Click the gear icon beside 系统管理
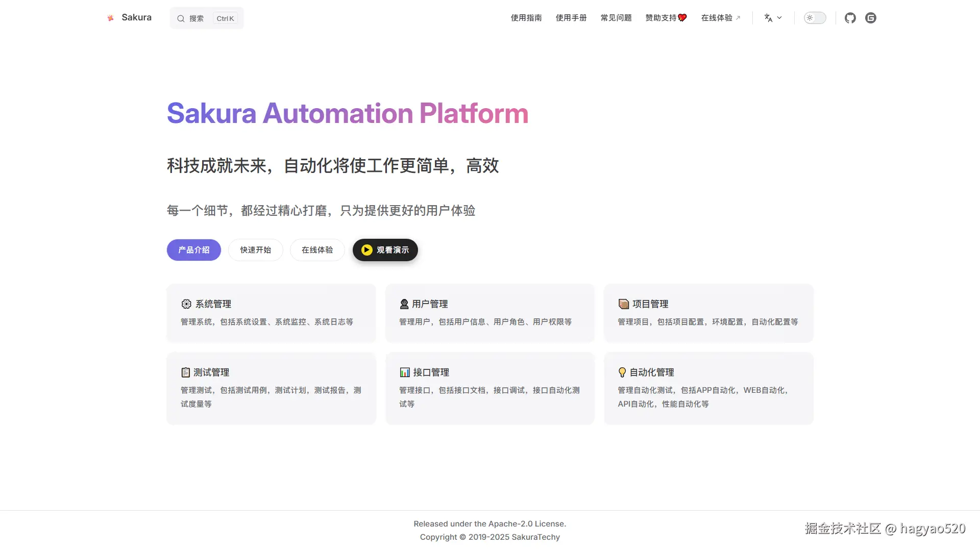This screenshot has width=980, height=551. click(186, 304)
